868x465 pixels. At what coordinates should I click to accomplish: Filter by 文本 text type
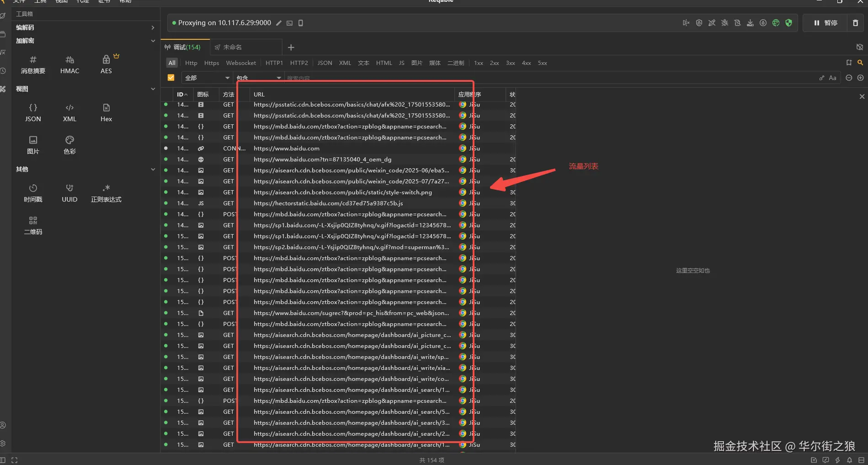pos(363,63)
